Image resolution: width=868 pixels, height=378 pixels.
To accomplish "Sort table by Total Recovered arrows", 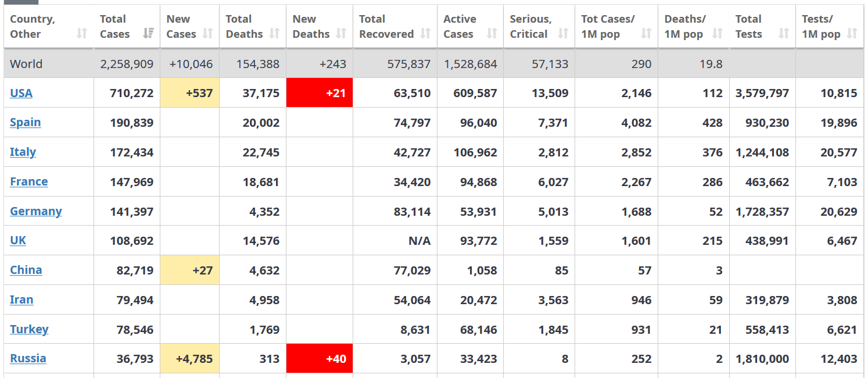I will click(425, 34).
